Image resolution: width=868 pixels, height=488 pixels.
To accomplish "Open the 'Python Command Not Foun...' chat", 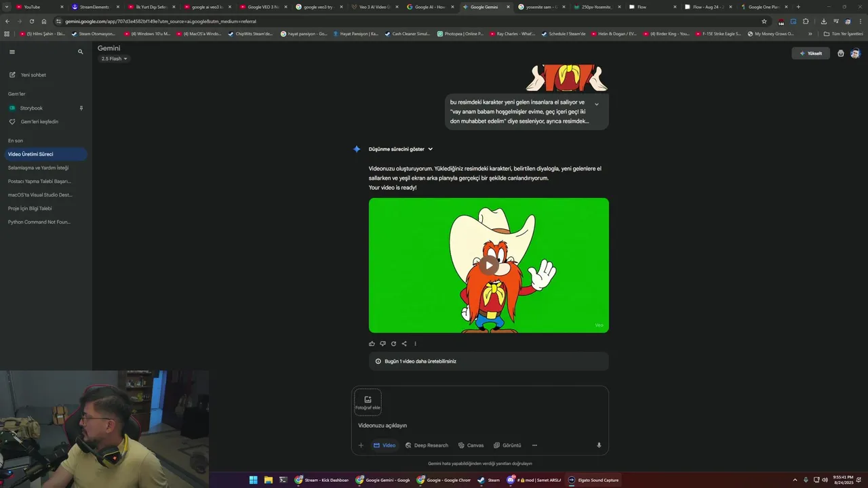I will [x=39, y=222].
